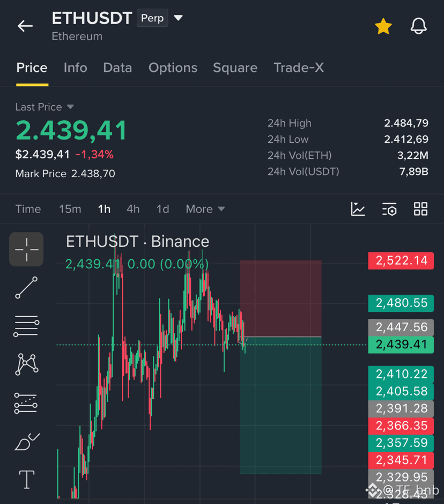Open the chart settings icon
This screenshot has height=504, width=444.
click(x=389, y=209)
